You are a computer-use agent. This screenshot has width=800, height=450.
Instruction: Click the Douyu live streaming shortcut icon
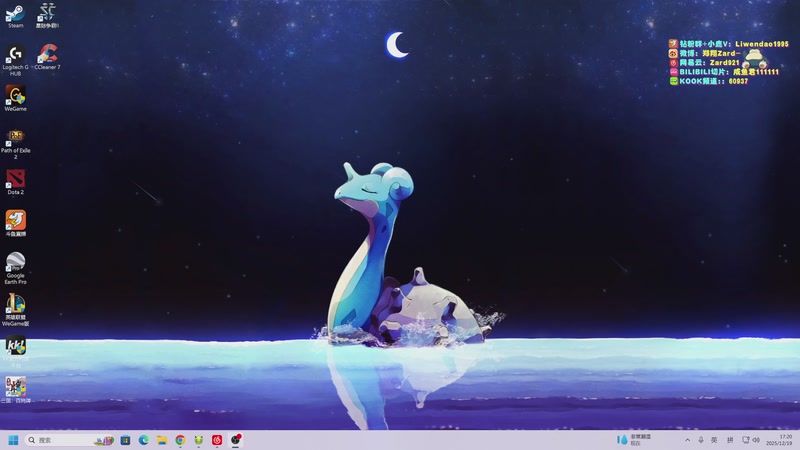[x=15, y=223]
